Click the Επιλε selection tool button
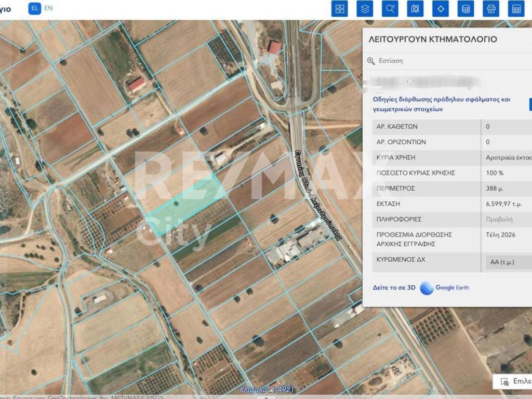532x399 pixels. click(x=514, y=381)
